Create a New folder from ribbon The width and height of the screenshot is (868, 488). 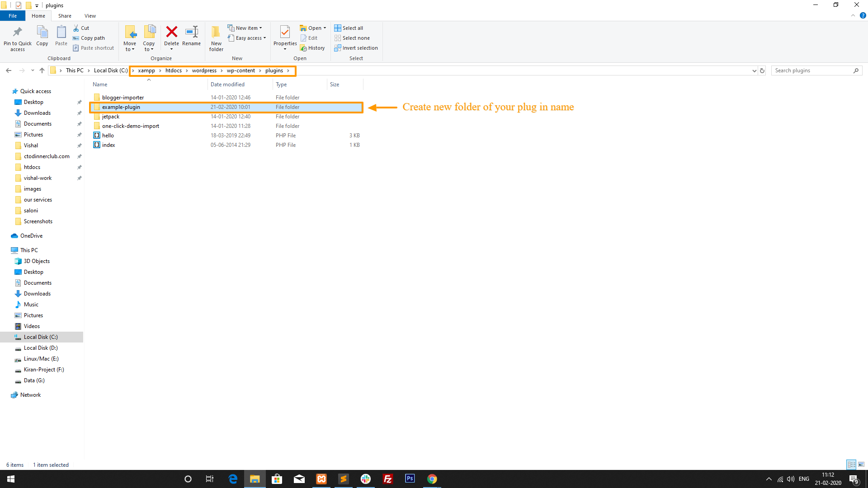point(216,38)
